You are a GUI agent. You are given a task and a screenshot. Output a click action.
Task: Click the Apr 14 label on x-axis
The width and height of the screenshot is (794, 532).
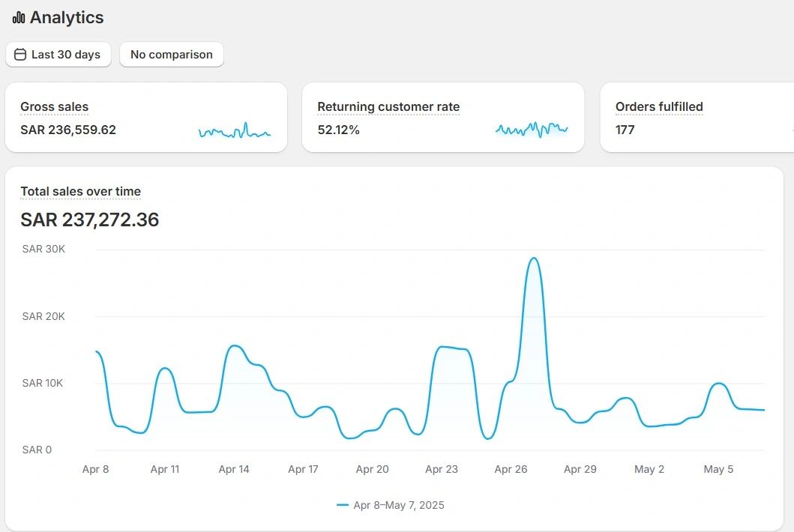pyautogui.click(x=234, y=469)
